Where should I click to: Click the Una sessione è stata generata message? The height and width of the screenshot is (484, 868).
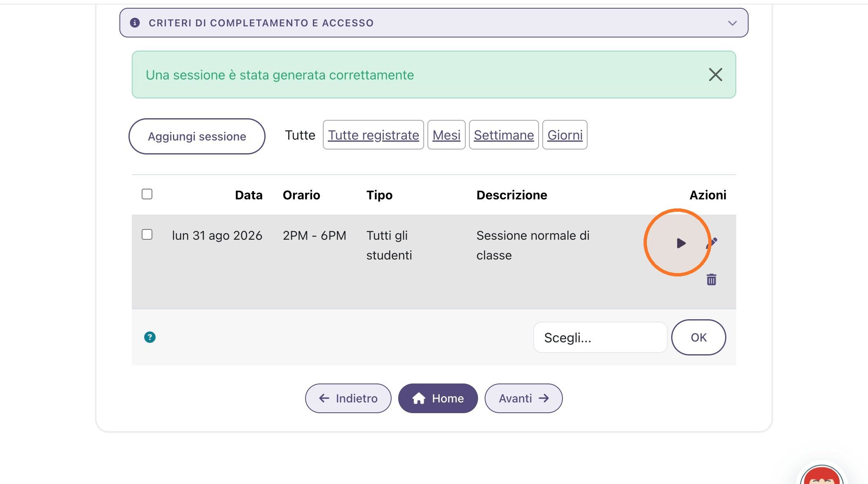280,75
